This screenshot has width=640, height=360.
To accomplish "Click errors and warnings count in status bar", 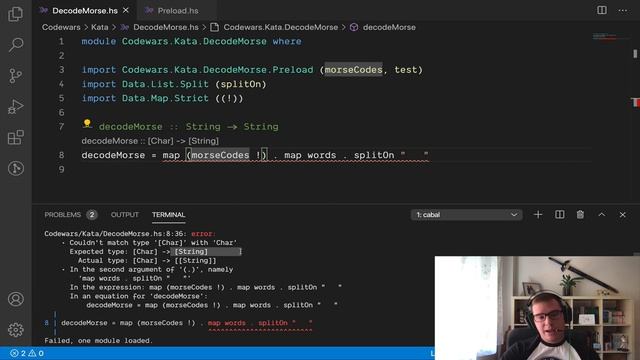I will tap(27, 353).
